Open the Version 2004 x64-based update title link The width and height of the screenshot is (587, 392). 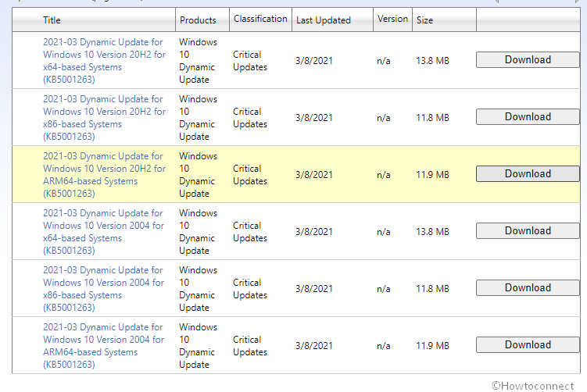[x=104, y=232]
